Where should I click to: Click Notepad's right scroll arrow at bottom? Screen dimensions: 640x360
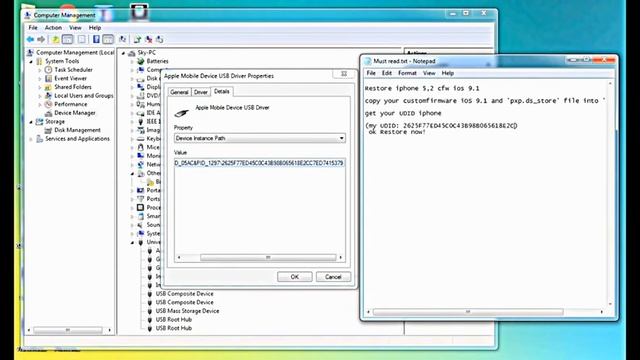point(601,312)
